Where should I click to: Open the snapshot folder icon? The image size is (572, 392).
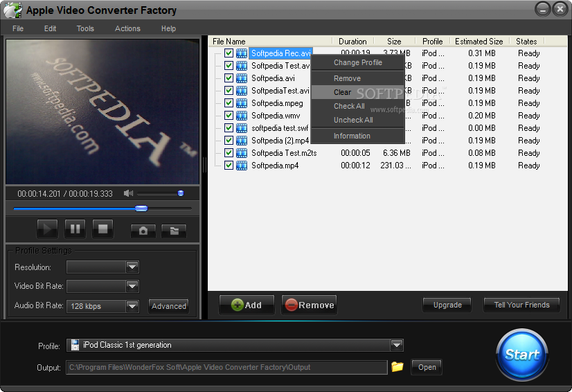(x=174, y=231)
